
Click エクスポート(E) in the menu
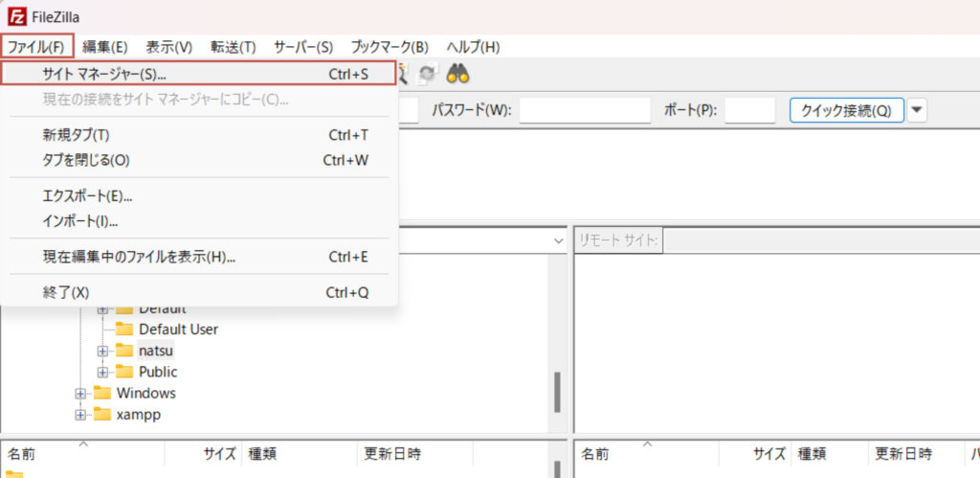87,196
